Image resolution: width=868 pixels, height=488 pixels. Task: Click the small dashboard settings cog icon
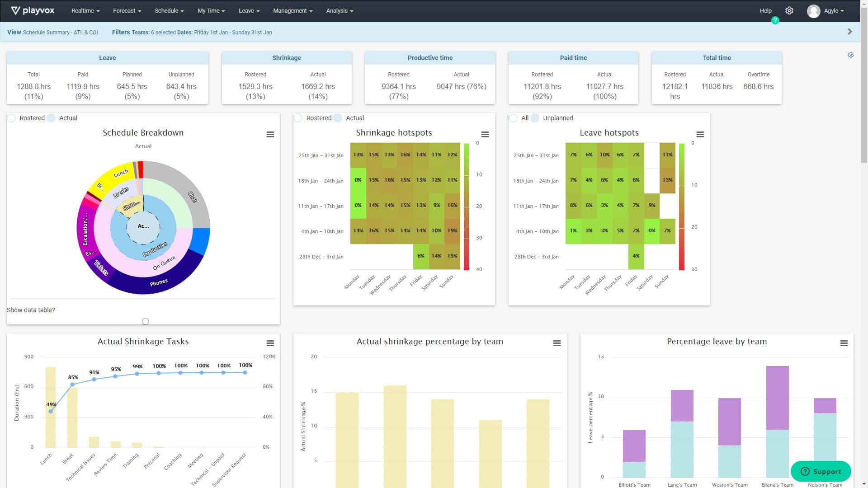click(851, 55)
